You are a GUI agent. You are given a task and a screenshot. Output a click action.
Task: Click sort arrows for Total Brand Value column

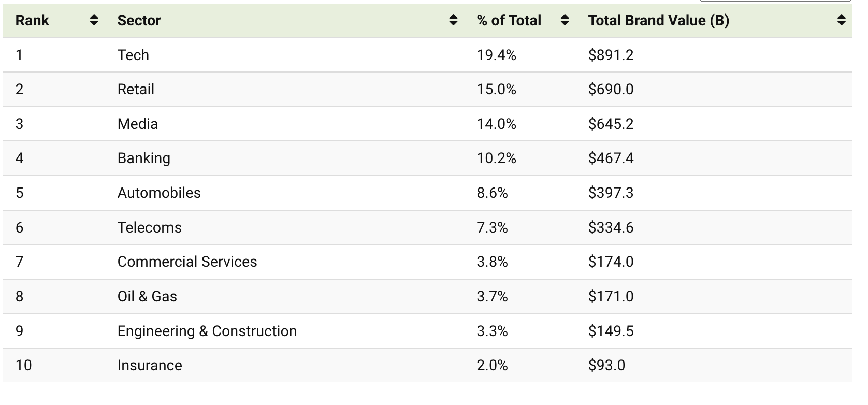click(842, 20)
